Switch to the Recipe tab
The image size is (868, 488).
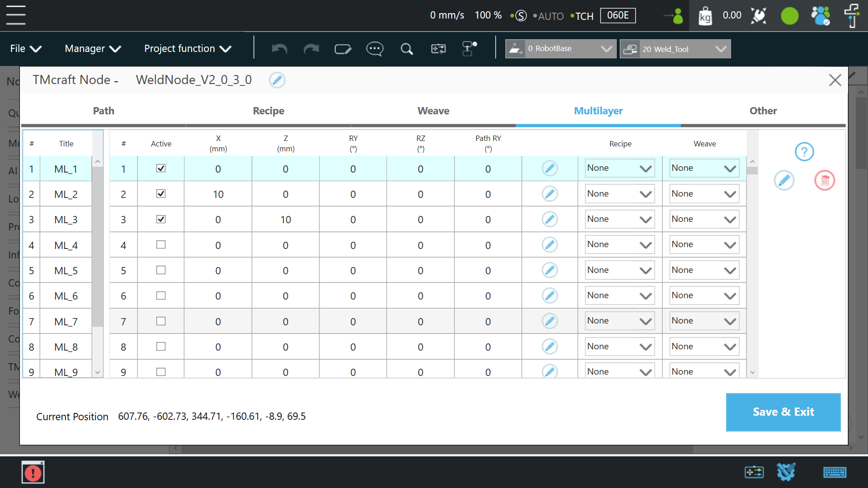tap(269, 111)
